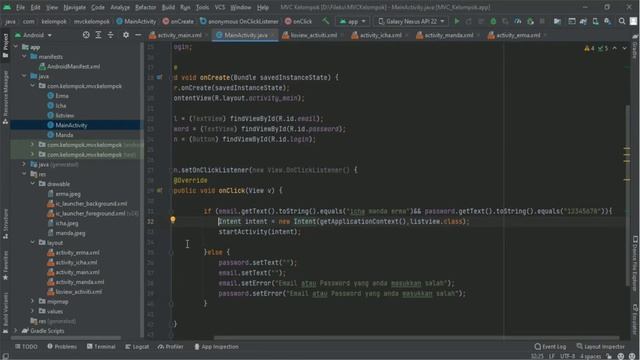Screen dimensions: 640x360
Task: Open the Android project view dropdown
Action: click(x=33, y=35)
